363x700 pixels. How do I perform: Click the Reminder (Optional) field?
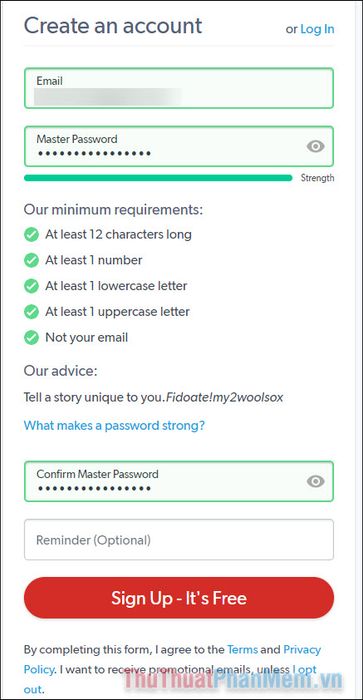[x=179, y=540]
